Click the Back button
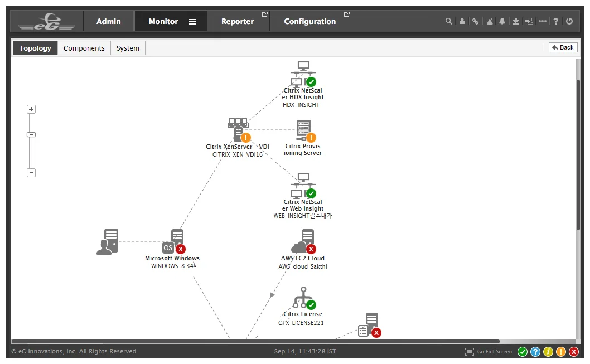The image size is (590, 364). click(563, 47)
